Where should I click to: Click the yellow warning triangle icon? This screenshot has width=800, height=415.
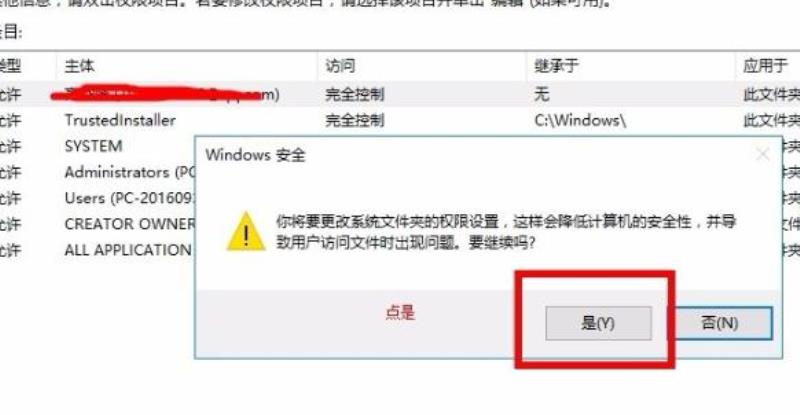click(246, 231)
